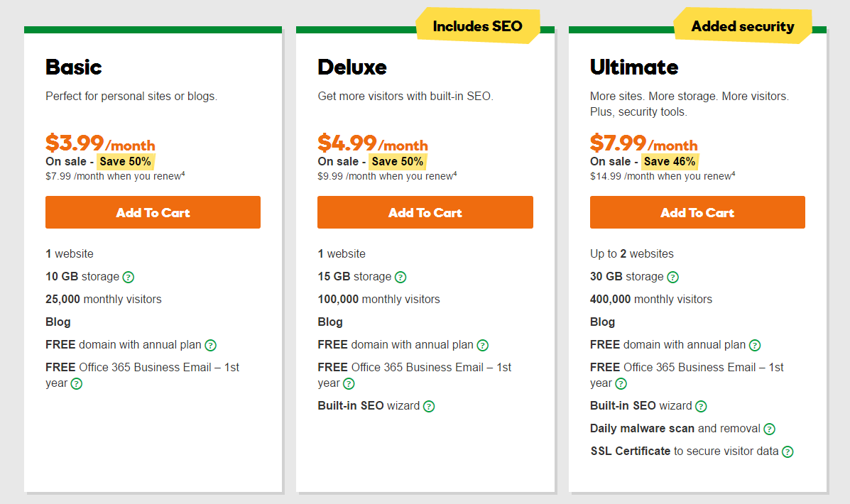Open help for Basic Office 365 Business Email
This screenshot has width=850, height=504.
click(76, 383)
